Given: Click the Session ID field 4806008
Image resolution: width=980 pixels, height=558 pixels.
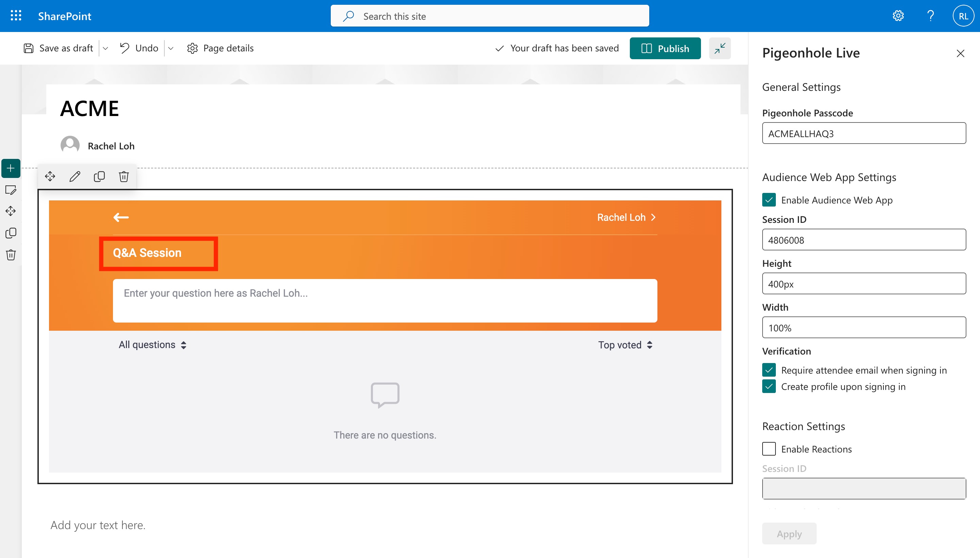Looking at the screenshot, I should point(864,240).
